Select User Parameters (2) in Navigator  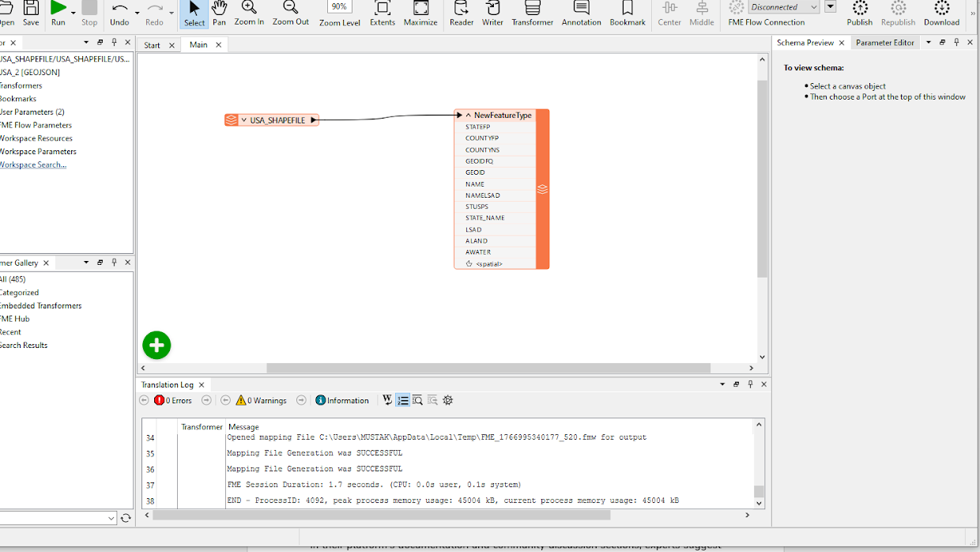point(32,112)
